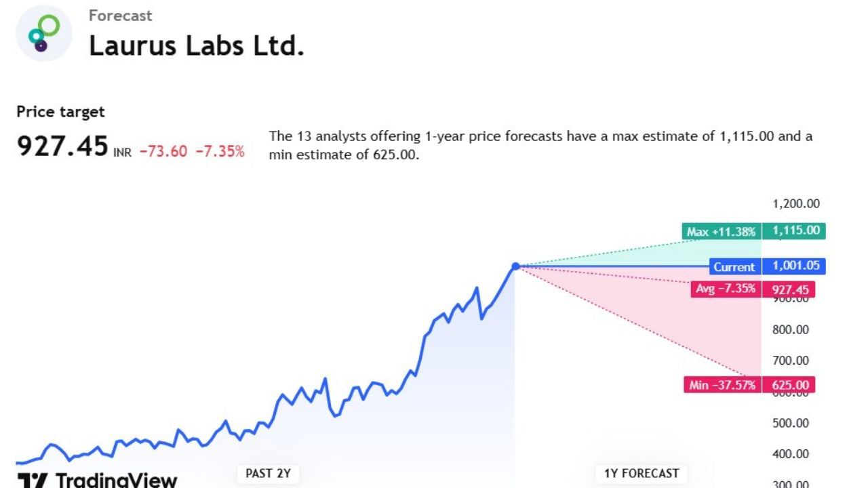Click the Price target heading

(x=61, y=112)
